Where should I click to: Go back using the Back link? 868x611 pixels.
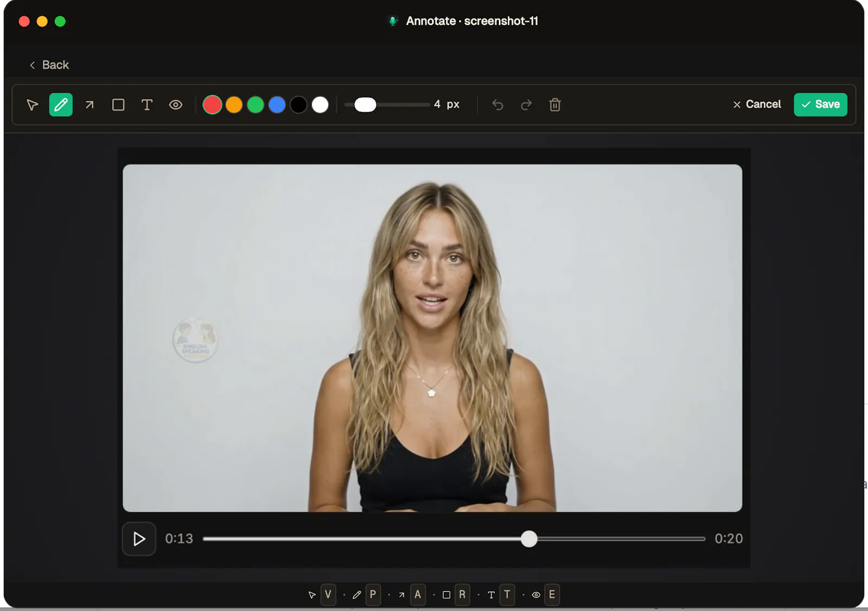pyautogui.click(x=49, y=65)
